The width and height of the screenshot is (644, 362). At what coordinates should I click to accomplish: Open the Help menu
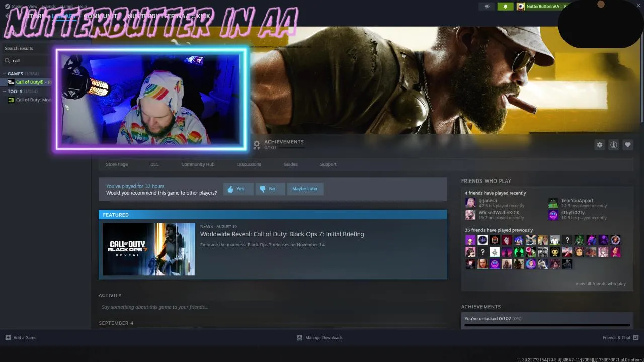(82, 6)
